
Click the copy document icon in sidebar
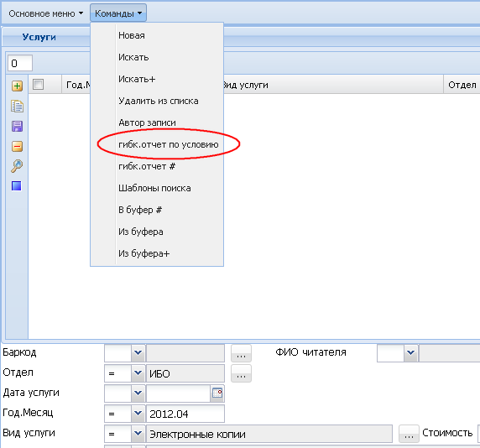(x=17, y=107)
